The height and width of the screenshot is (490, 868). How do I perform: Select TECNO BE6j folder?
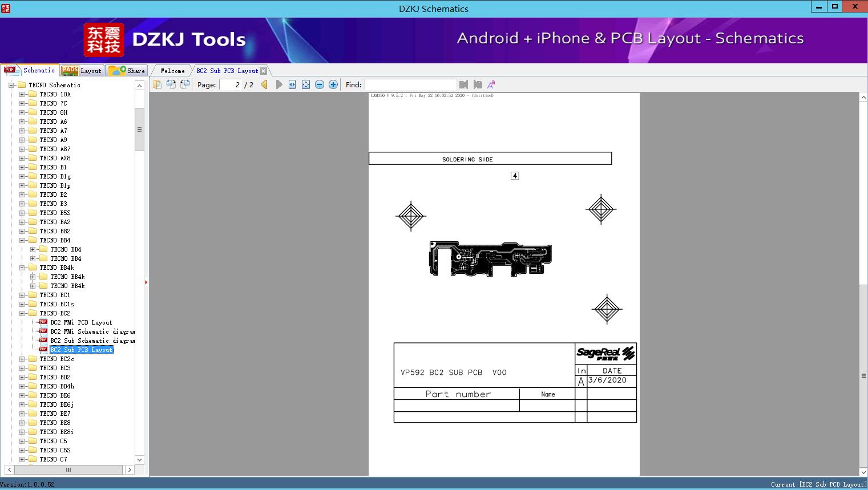point(56,404)
